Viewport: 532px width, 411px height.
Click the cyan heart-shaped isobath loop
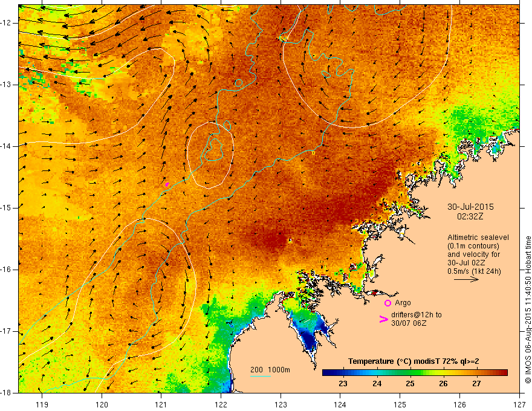[213, 149]
